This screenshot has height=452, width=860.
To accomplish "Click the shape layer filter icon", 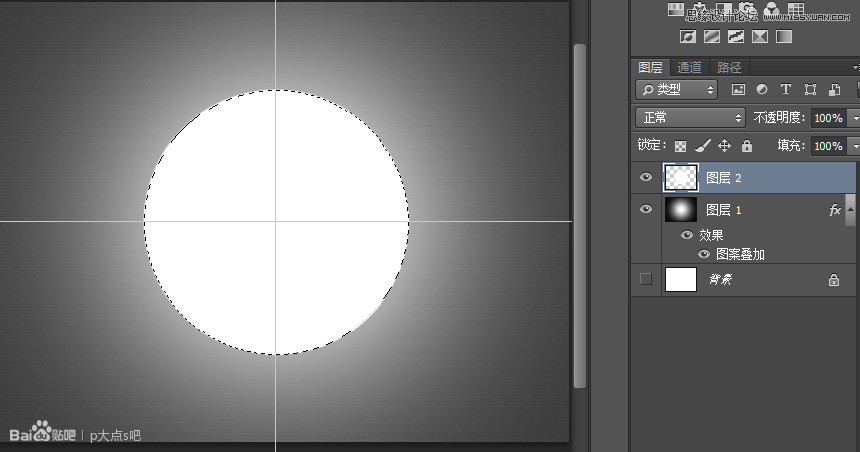I will click(810, 90).
